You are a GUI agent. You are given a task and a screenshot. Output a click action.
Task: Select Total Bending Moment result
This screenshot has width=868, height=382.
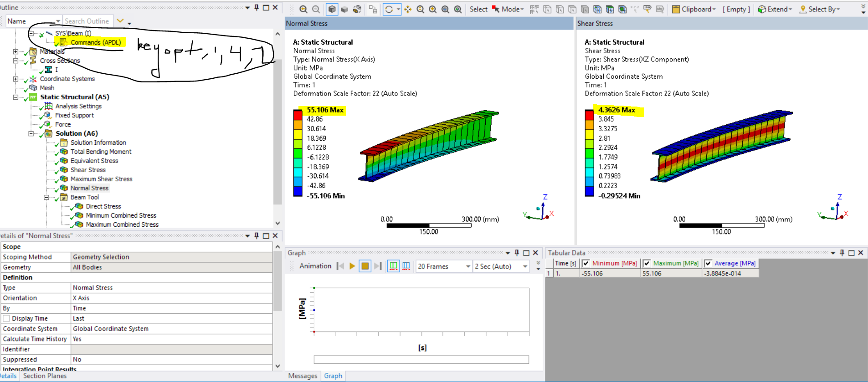click(101, 152)
